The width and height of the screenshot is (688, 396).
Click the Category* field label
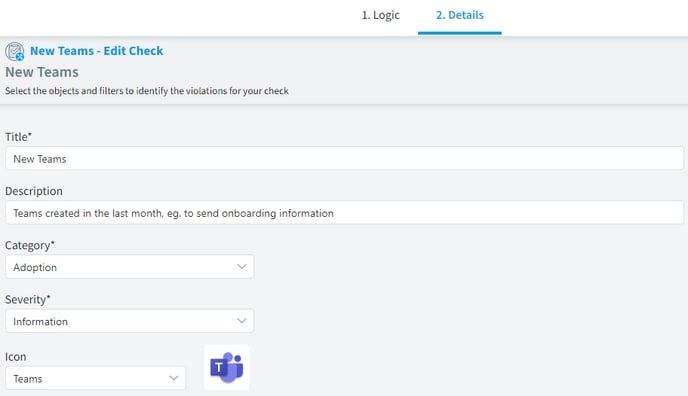point(30,245)
